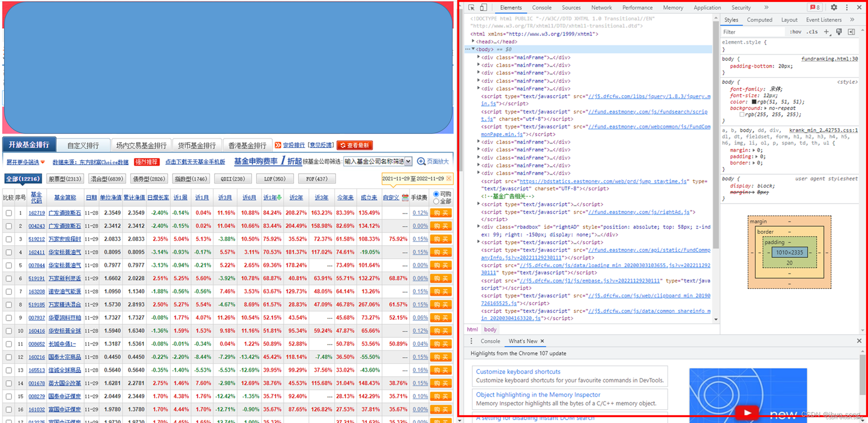Open the fundranking.html:30 source link
Viewport: 868px width, 423px height.
[x=829, y=59]
